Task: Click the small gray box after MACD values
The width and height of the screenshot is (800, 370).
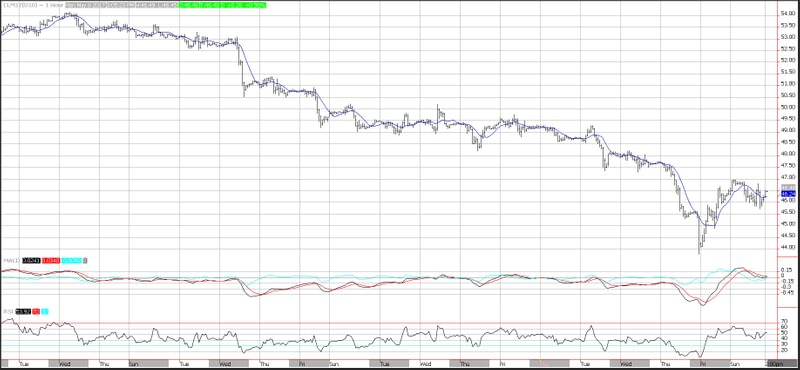Action: point(85,260)
